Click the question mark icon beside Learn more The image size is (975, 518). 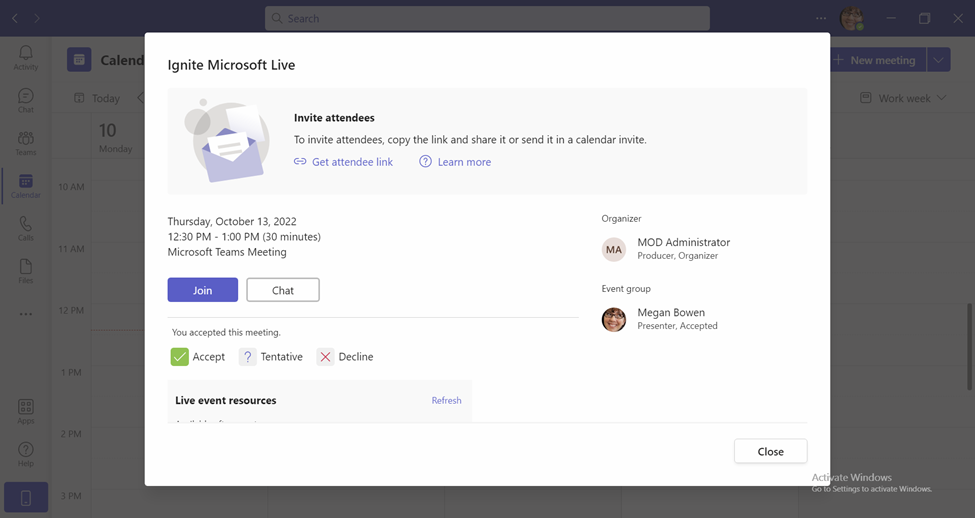pyautogui.click(x=425, y=162)
